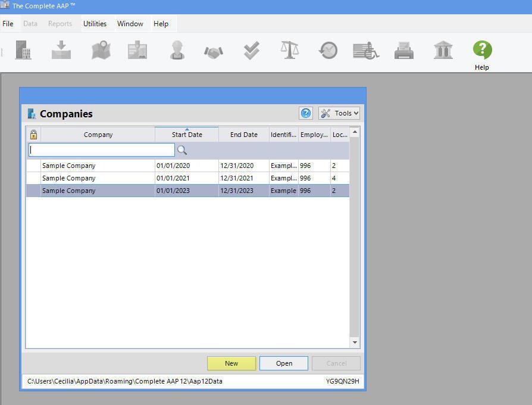This screenshot has height=405, width=532.
Task: Select Sample Company starting 01/01/2023
Action: point(187,191)
